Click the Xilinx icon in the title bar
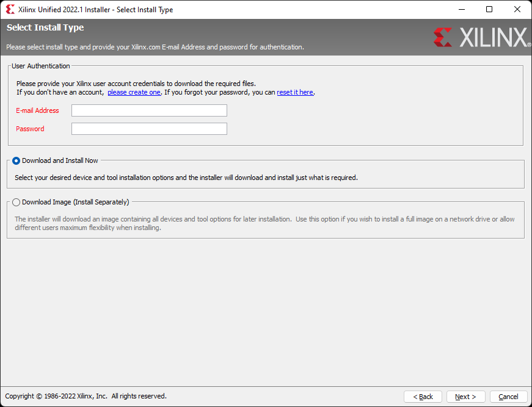Viewport: 532px width, 407px height. tap(10, 10)
